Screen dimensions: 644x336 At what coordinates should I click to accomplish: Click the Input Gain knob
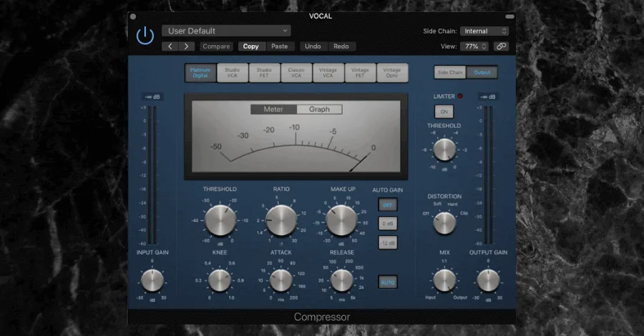pyautogui.click(x=152, y=281)
